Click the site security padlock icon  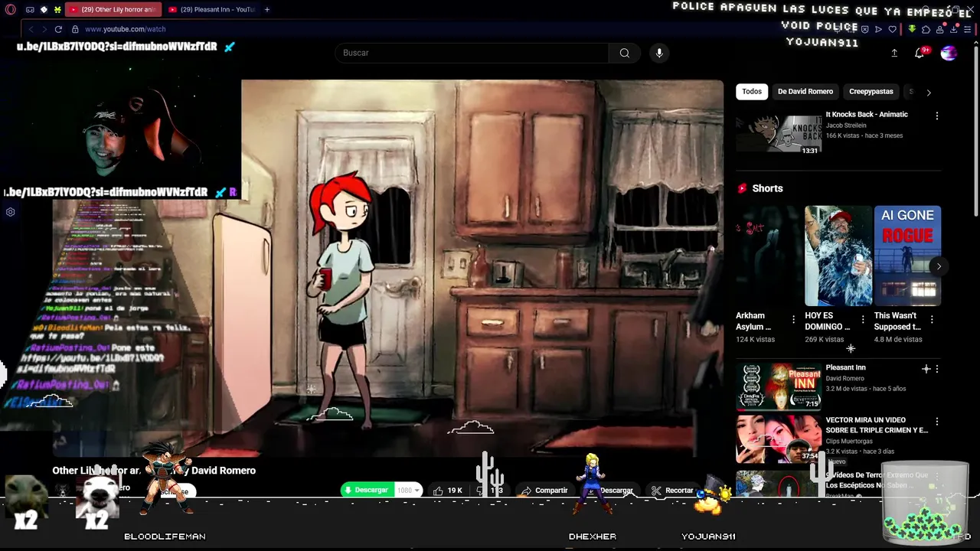(75, 29)
